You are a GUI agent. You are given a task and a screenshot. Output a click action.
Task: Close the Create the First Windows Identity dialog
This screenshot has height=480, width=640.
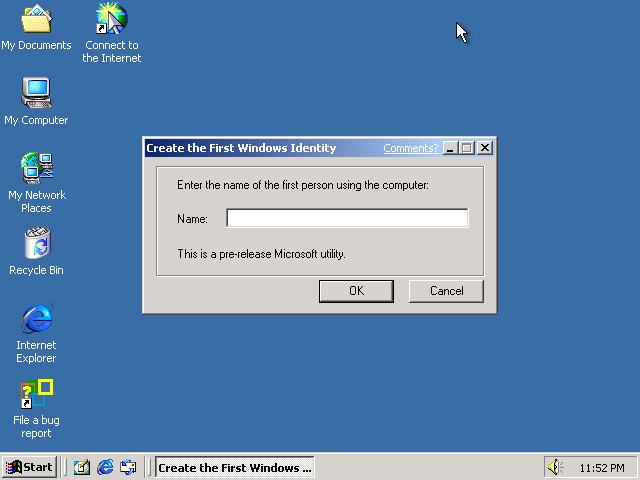pos(485,148)
